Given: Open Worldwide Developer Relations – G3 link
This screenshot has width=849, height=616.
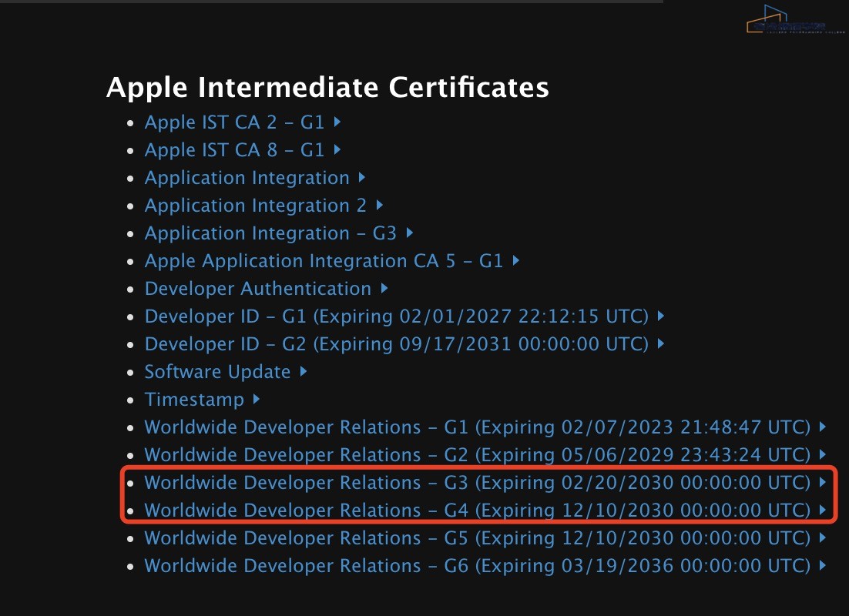Looking at the screenshot, I should [478, 482].
